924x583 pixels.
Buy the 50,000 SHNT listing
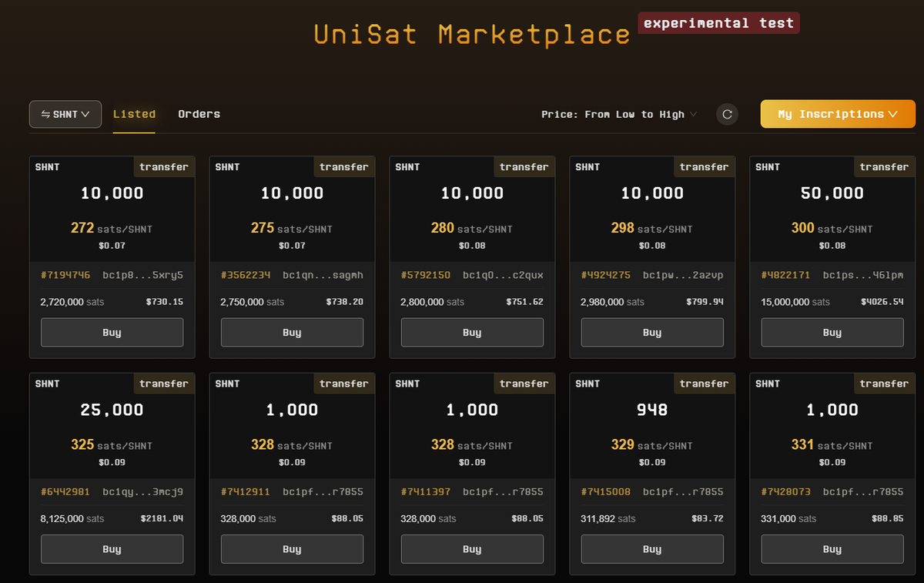[832, 333]
